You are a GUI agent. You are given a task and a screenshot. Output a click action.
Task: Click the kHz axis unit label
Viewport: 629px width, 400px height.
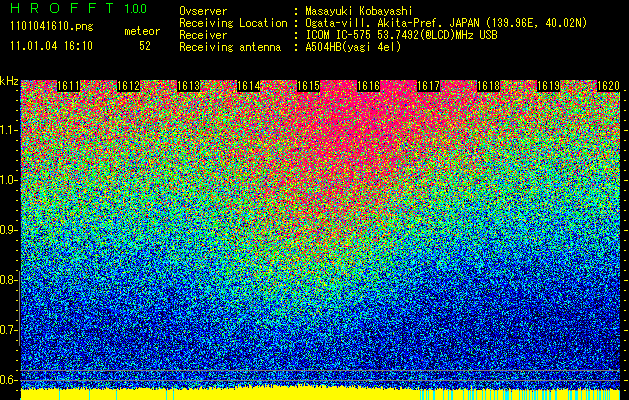click(9, 81)
